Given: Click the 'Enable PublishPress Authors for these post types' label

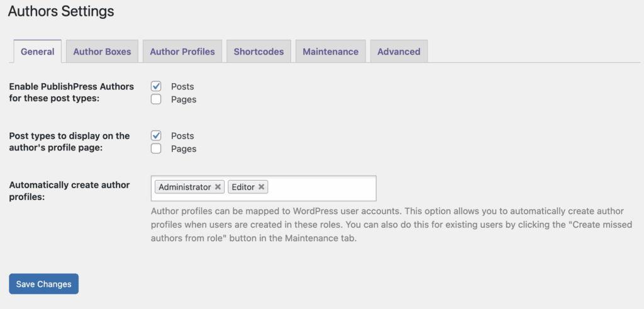Looking at the screenshot, I should coord(72,93).
